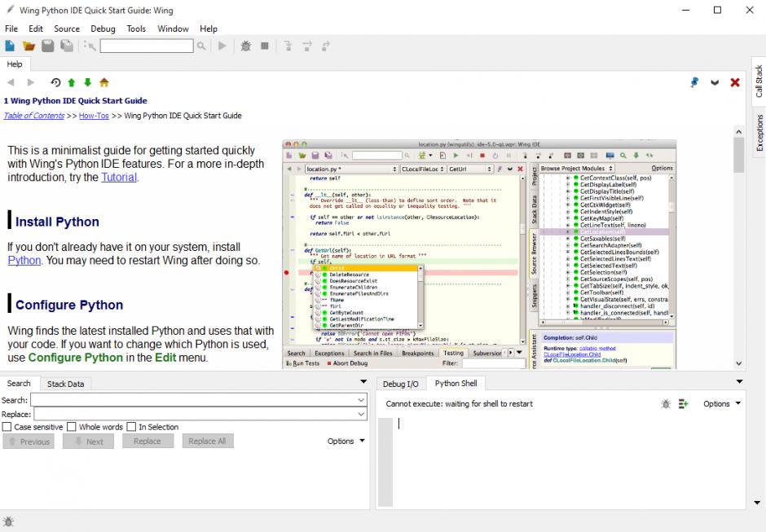
Task: Open the Help editor chevron menu
Action: pyautogui.click(x=715, y=82)
